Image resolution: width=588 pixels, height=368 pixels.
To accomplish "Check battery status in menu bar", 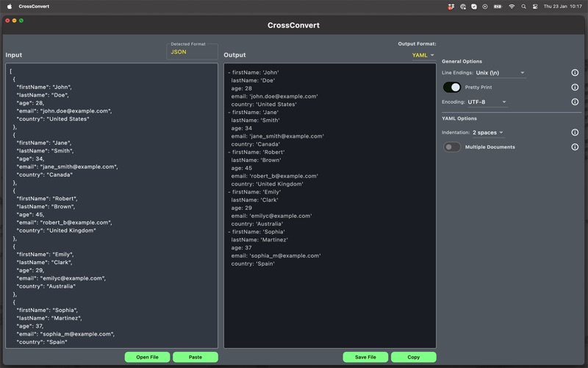I will click(x=498, y=7).
